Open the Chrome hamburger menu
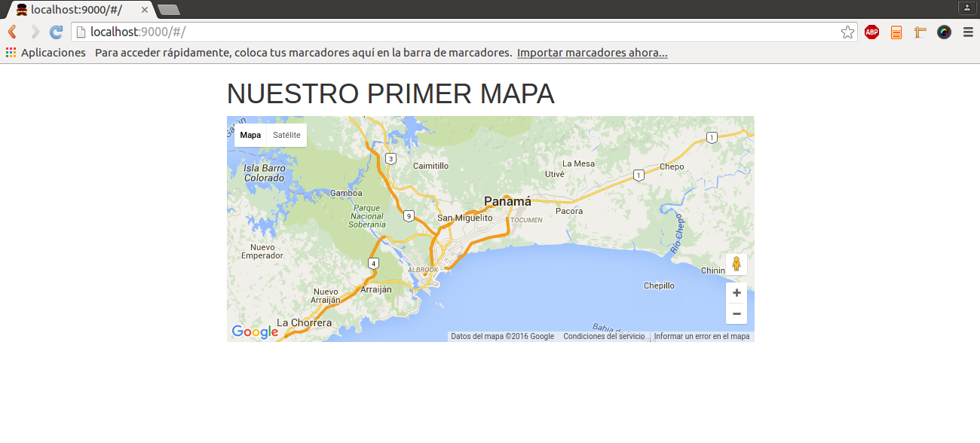 pyautogui.click(x=968, y=32)
